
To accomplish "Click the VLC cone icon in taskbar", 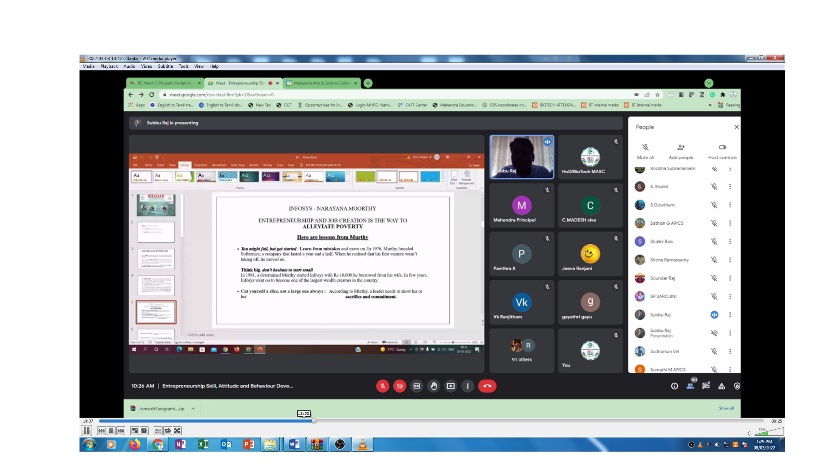I will [363, 444].
